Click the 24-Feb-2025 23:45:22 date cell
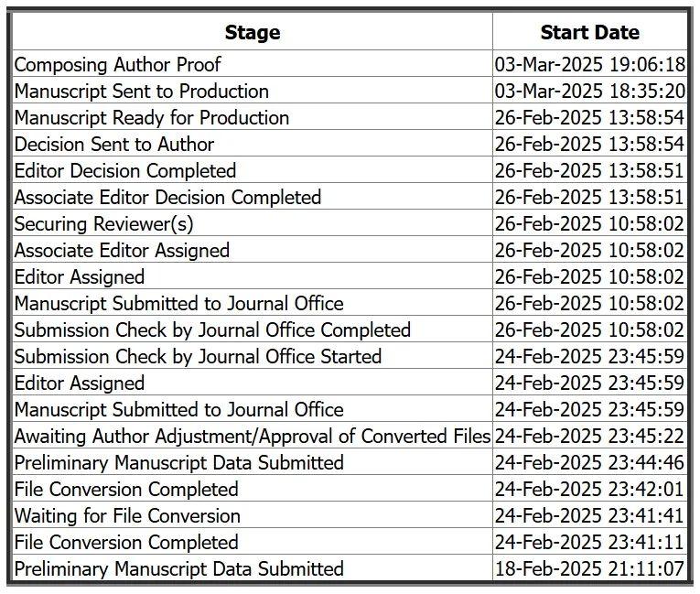Image resolution: width=700 pixels, height=594 pixels. point(589,436)
